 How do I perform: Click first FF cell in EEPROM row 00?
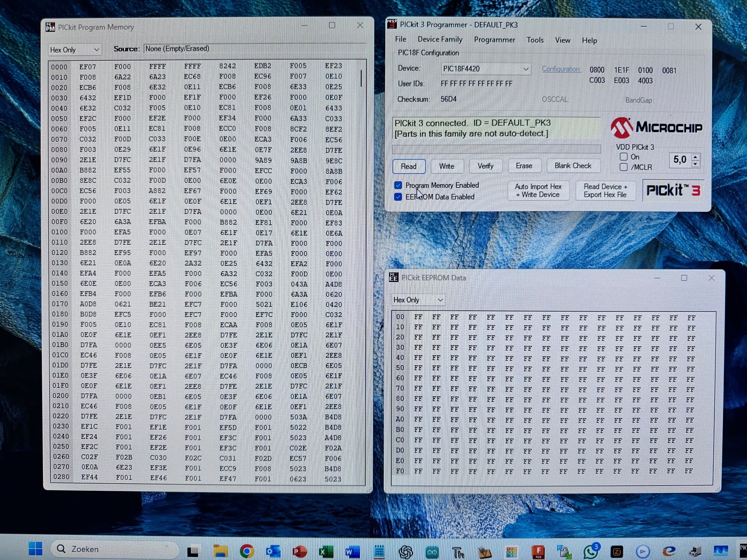418,317
